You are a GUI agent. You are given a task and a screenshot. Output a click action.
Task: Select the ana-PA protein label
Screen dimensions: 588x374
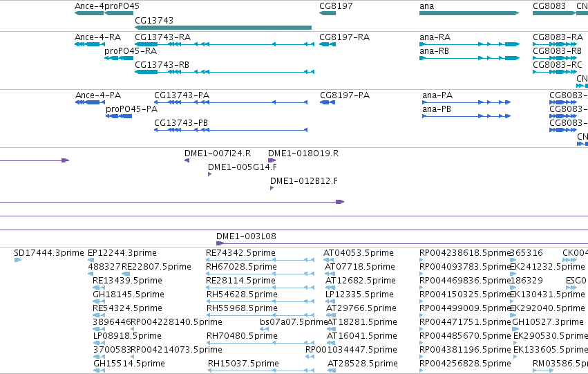(437, 95)
